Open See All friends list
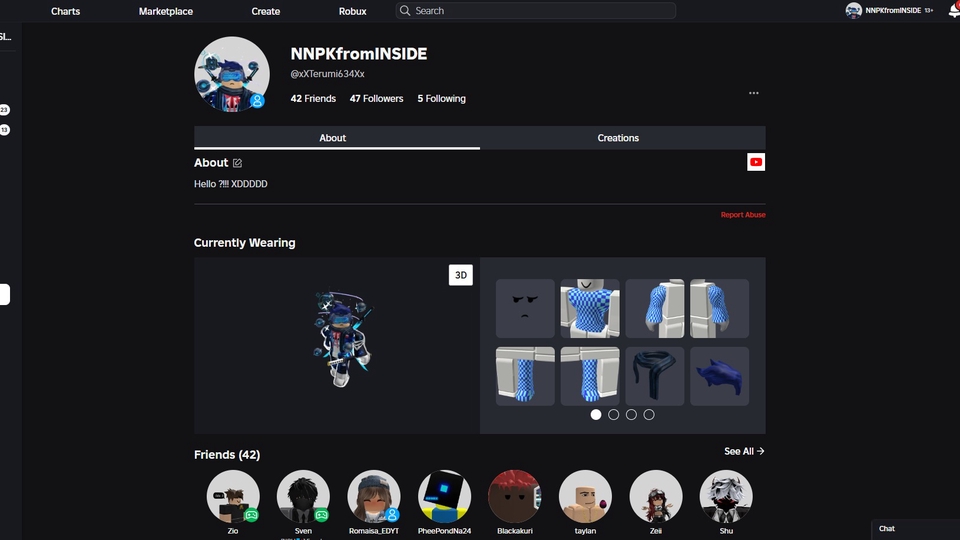This screenshot has width=960, height=540. point(744,451)
